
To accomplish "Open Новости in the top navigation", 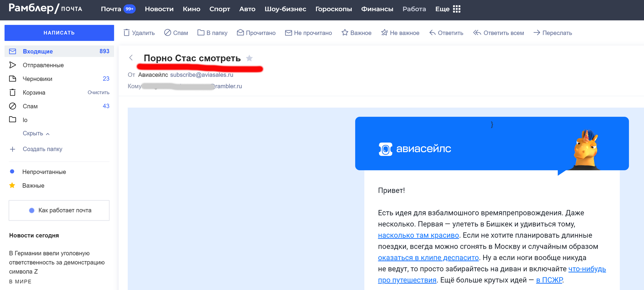I will (159, 9).
